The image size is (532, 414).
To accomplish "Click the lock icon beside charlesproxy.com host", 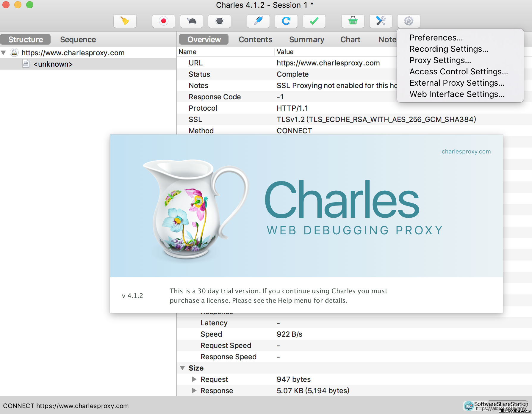I will coord(14,53).
